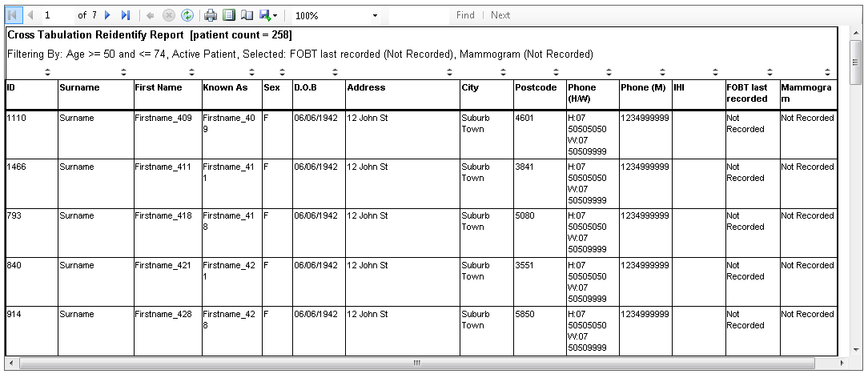868x378 pixels.
Task: Click the horizontal scrollbar thumb
Action: click(417, 363)
